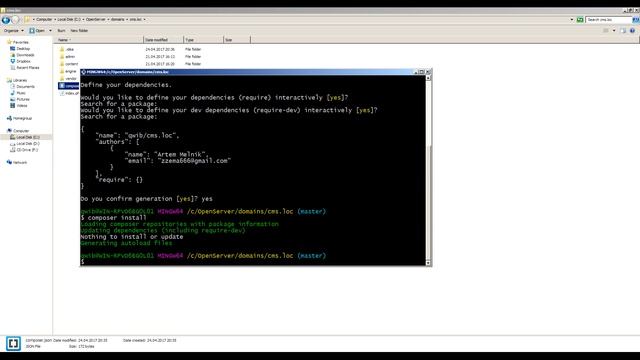Click the Computer breadcrumb in the address bar

pyautogui.click(x=44, y=19)
